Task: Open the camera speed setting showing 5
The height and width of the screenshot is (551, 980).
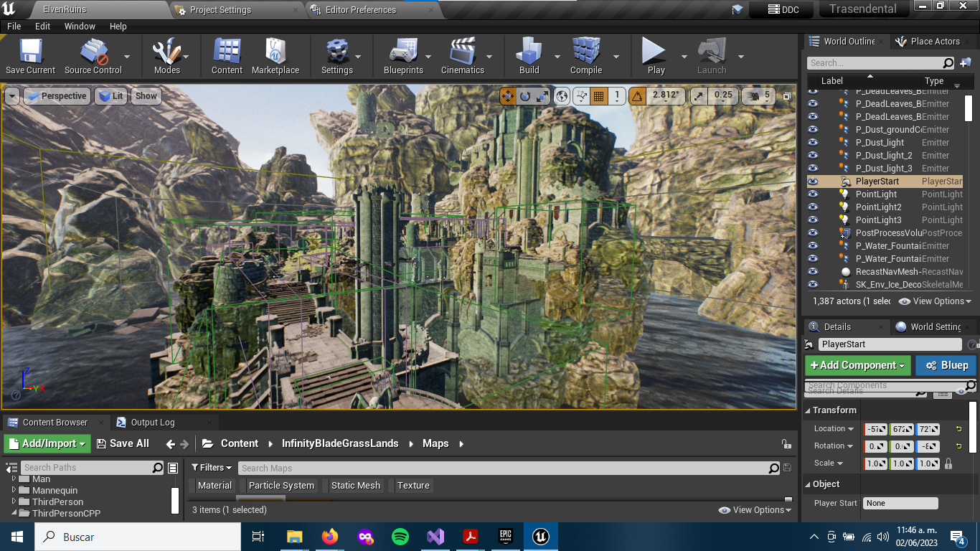Action: point(759,95)
